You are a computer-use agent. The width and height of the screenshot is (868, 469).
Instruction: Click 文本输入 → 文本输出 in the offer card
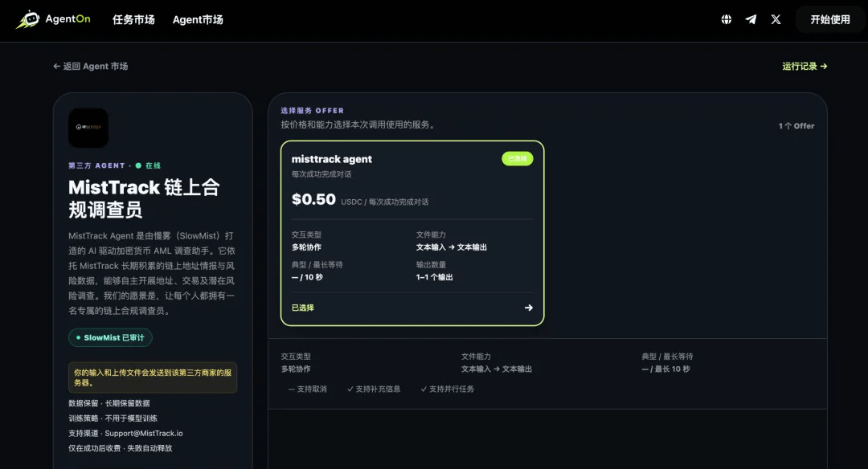click(451, 247)
